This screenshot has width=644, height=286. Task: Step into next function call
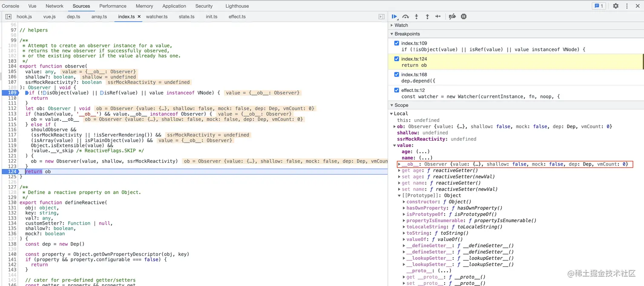click(x=416, y=17)
